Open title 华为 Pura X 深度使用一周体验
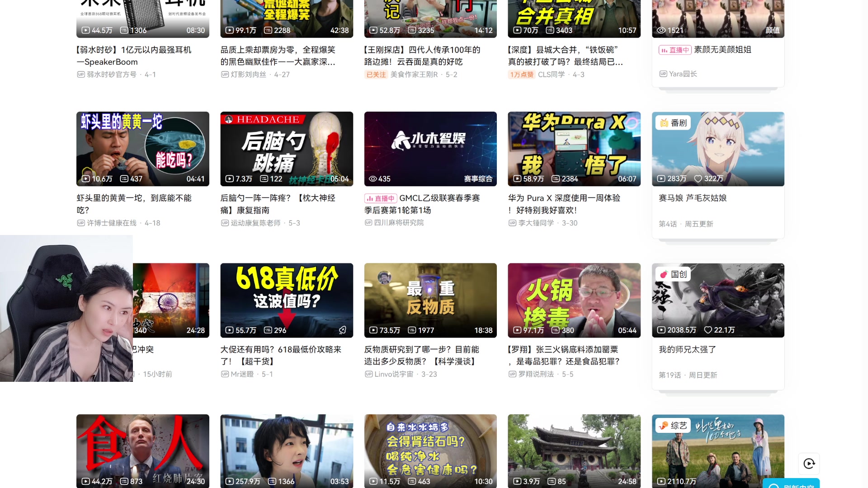Screen dimensions: 868x488 click(x=564, y=204)
